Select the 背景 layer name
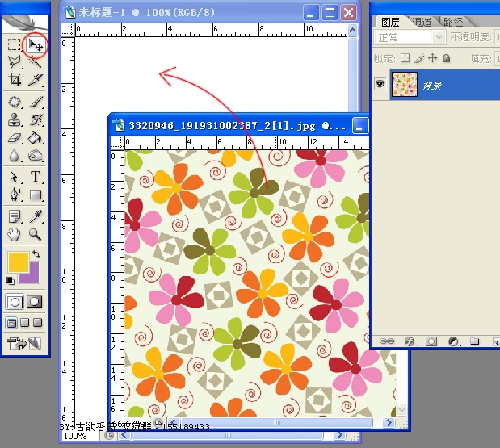 click(x=432, y=86)
